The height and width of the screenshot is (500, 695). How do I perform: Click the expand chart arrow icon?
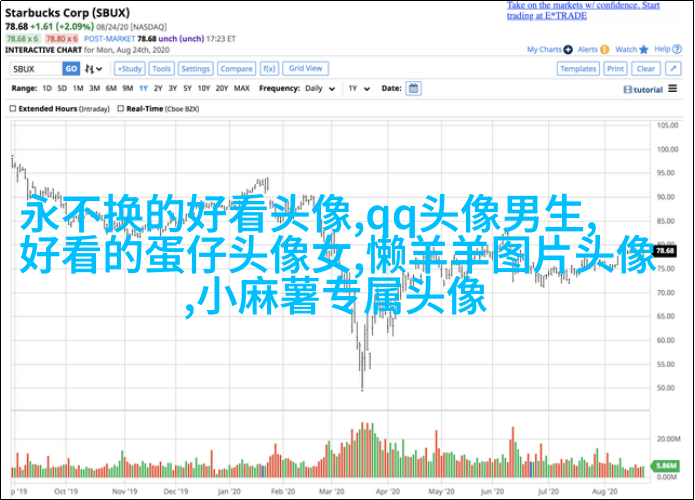click(673, 69)
